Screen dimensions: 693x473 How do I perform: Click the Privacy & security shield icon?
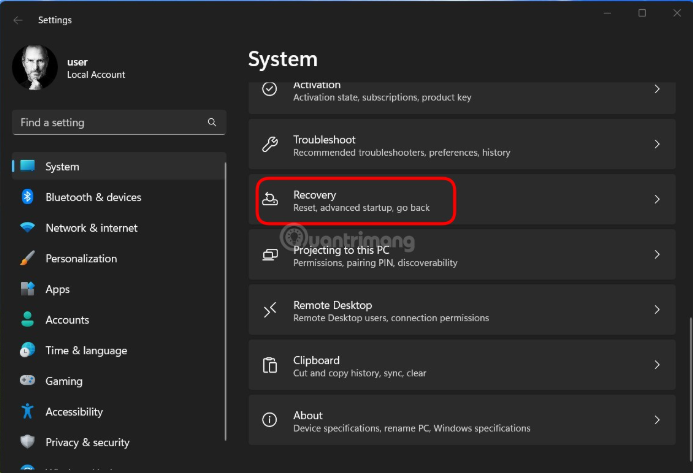tap(28, 442)
